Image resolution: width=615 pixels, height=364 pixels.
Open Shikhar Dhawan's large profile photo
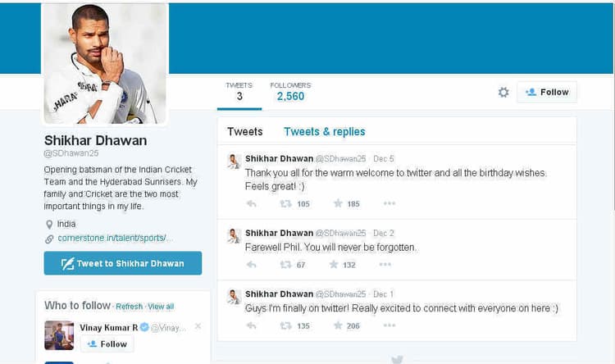[x=105, y=64]
